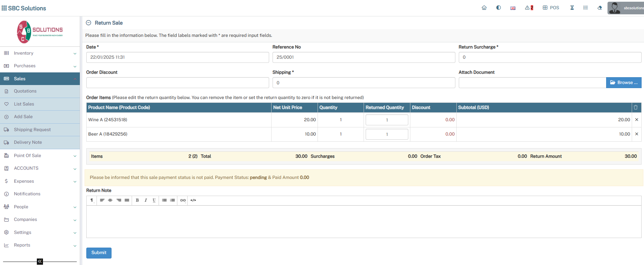Remove Wine A row with X icon
Screen dimensions: 644x265
click(636, 120)
